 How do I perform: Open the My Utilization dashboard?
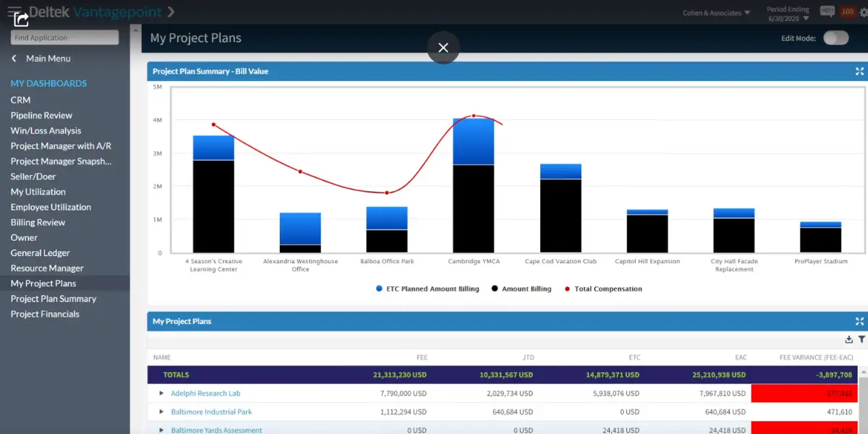click(x=38, y=192)
